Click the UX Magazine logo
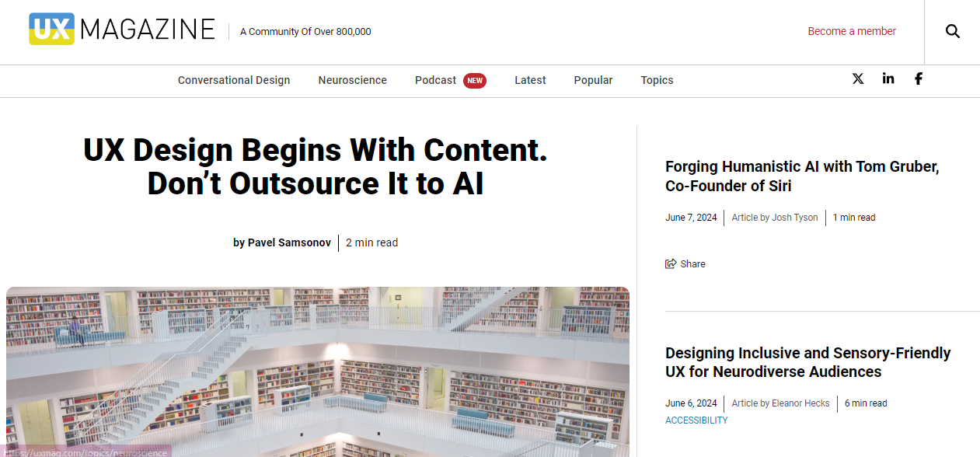 pyautogui.click(x=122, y=30)
